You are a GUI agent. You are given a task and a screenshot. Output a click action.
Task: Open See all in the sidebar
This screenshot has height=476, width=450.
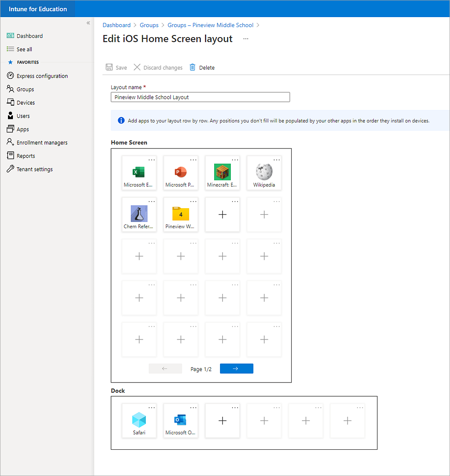(x=24, y=49)
